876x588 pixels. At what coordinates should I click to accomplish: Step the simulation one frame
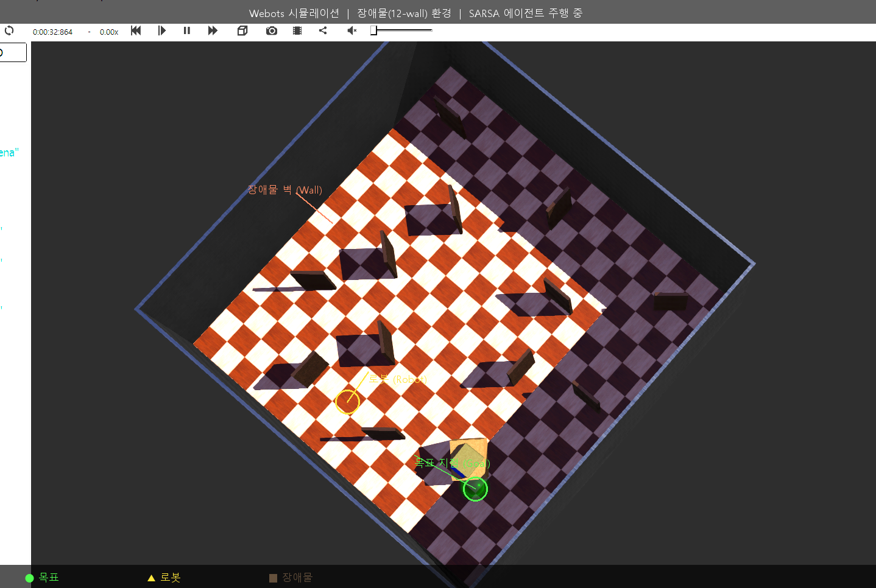(x=161, y=30)
